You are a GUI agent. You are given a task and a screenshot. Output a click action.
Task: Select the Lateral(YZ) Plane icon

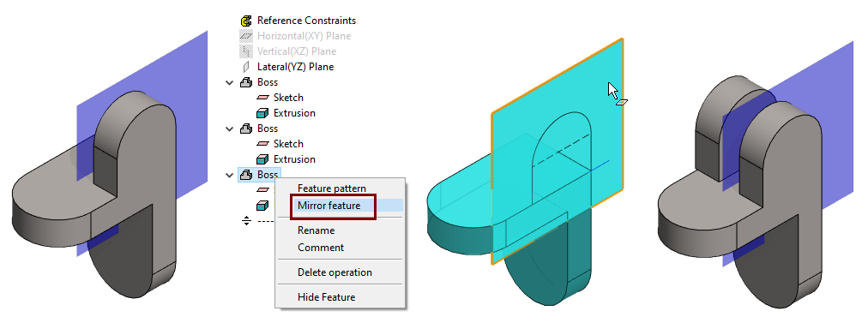coord(246,67)
